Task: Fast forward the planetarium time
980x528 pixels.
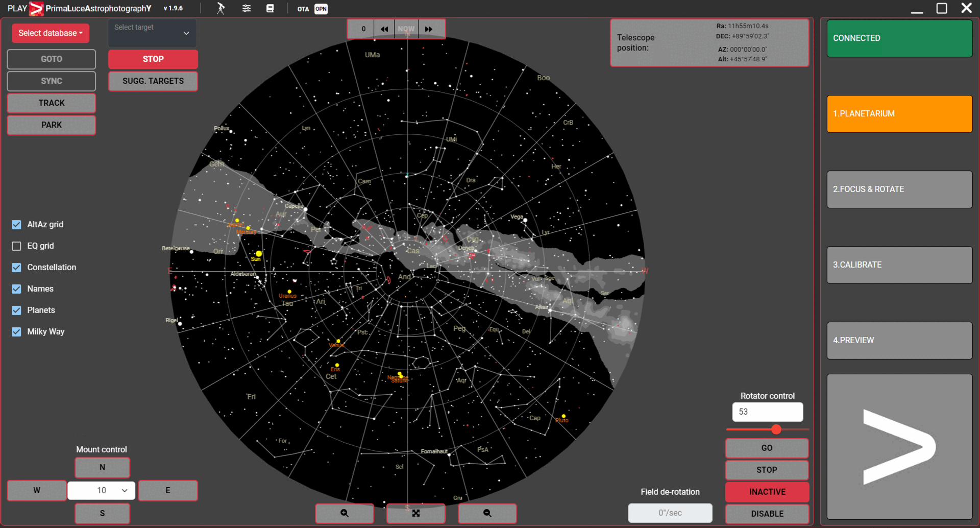Action: (x=429, y=29)
